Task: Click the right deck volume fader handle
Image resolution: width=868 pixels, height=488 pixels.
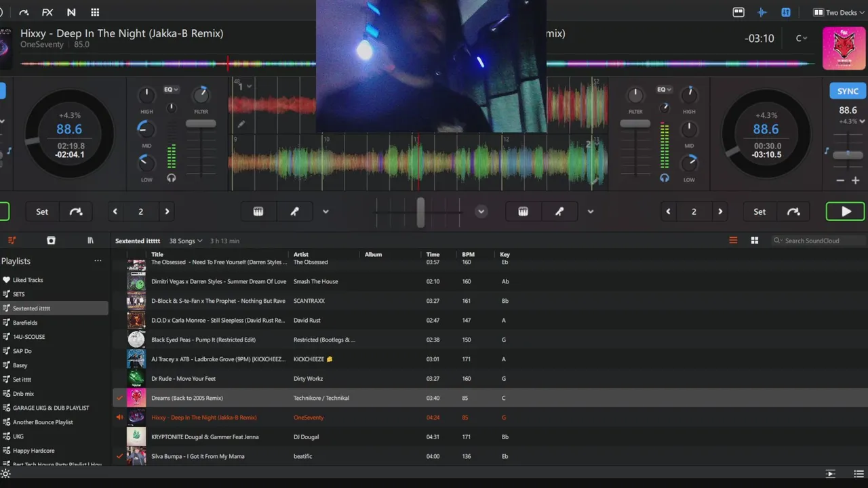Action: 635,123
